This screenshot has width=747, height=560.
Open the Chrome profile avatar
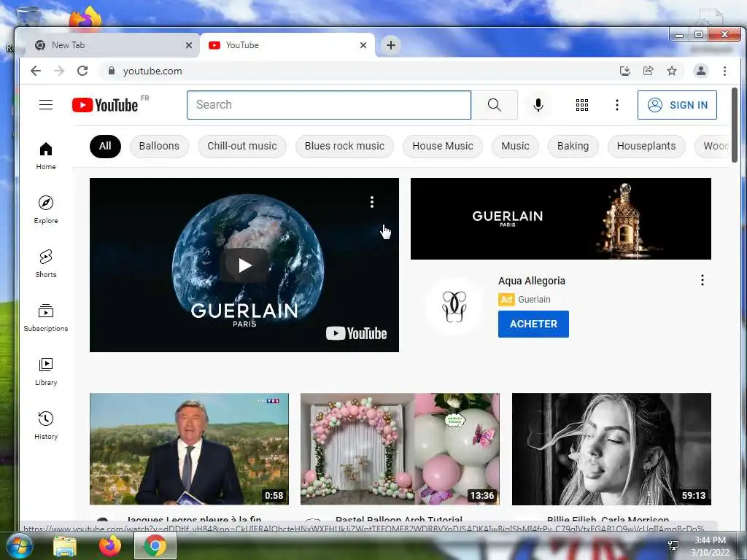[701, 71]
